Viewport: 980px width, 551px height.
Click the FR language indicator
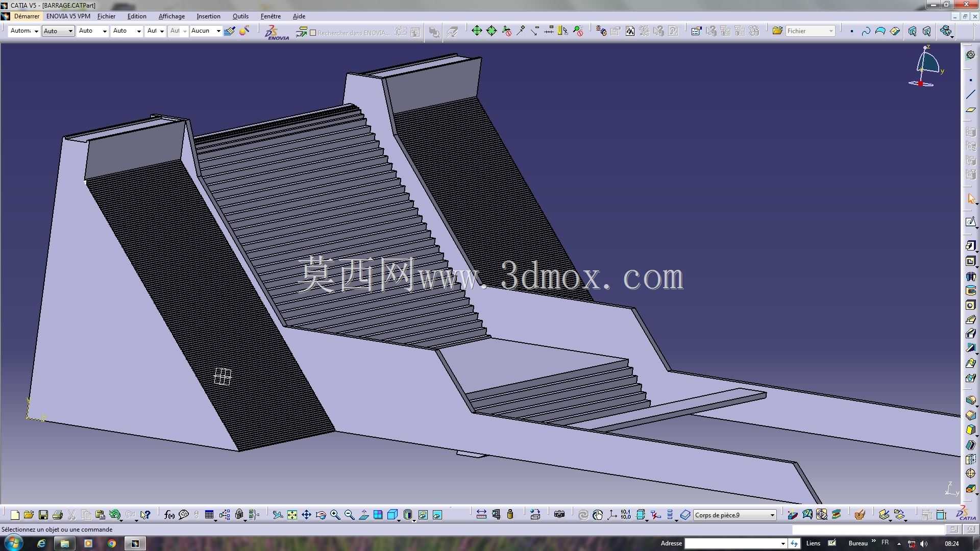pos(885,542)
